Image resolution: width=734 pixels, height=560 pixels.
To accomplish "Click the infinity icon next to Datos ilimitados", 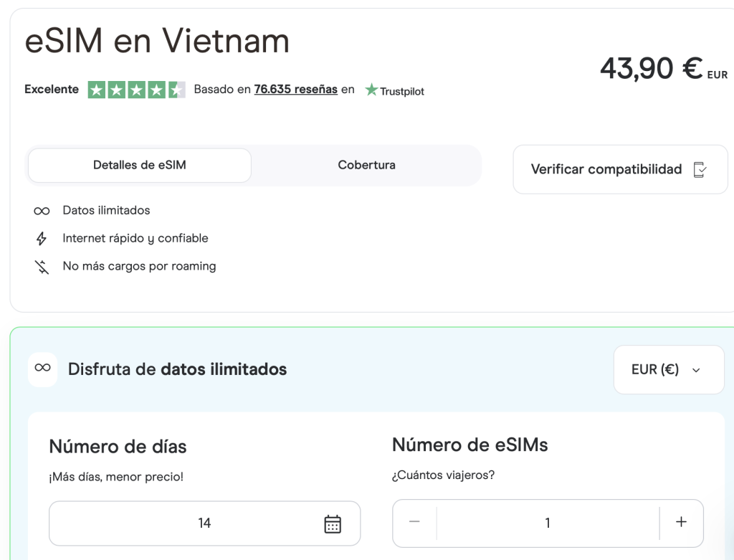I will 42,210.
